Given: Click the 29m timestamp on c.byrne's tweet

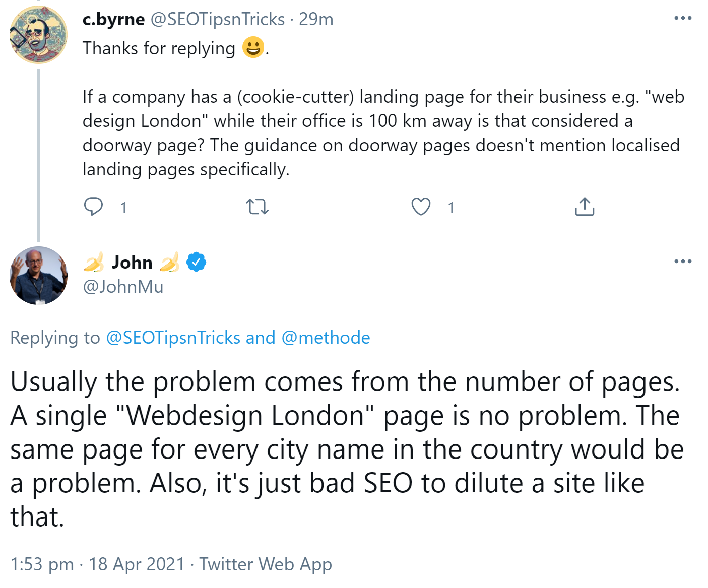Looking at the screenshot, I should click(x=316, y=19).
